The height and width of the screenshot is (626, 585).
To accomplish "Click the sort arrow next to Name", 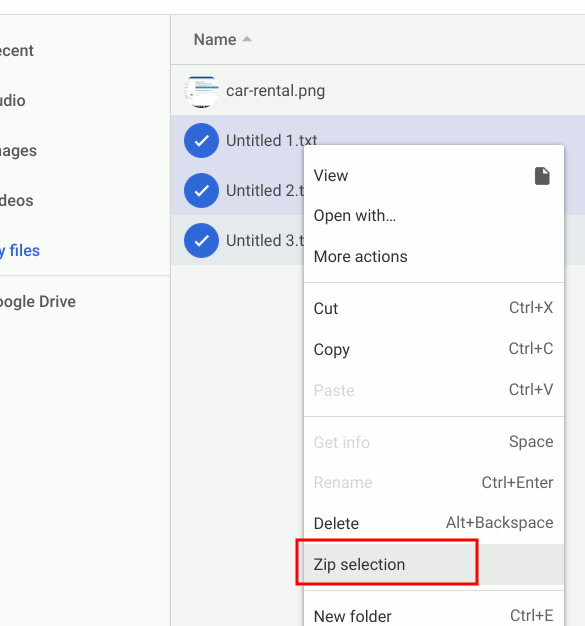I will tap(247, 39).
